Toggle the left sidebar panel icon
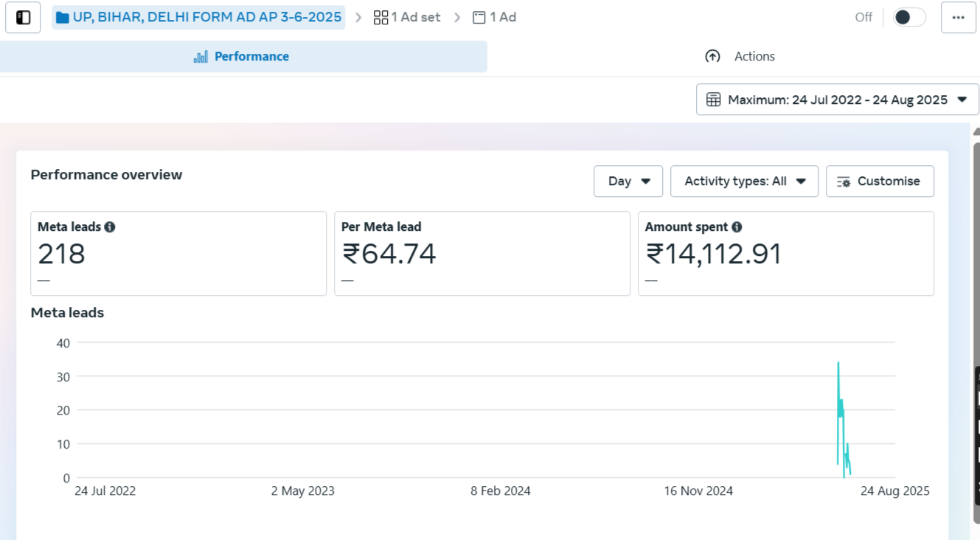 tap(23, 18)
